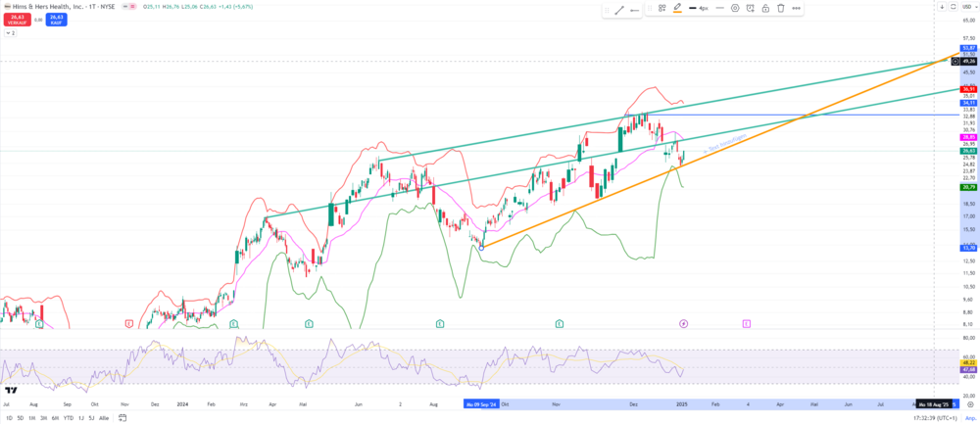The height and width of the screenshot is (424, 980).
Task: Delete the selected drawing with the trash icon
Action: point(781,8)
